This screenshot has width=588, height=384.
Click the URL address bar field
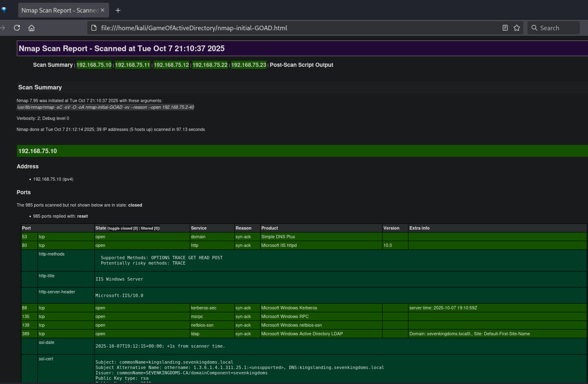(x=272, y=28)
